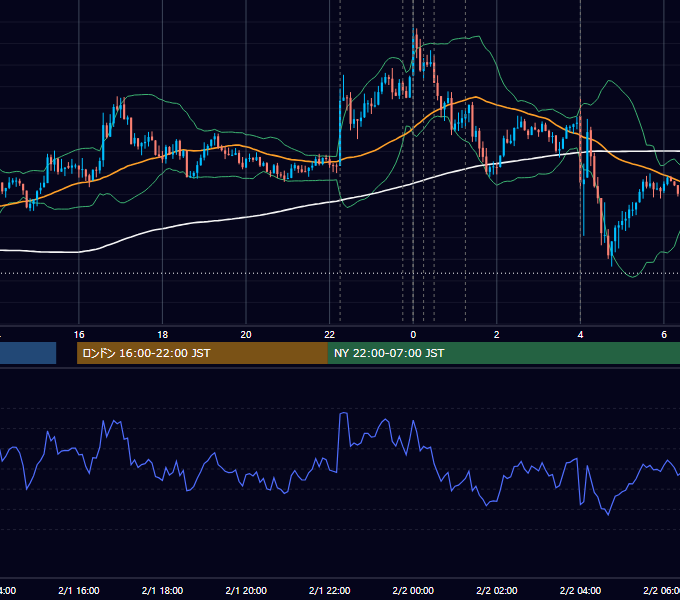Click hour label 2 on the price chart axis
The image size is (680, 600).
point(497,335)
